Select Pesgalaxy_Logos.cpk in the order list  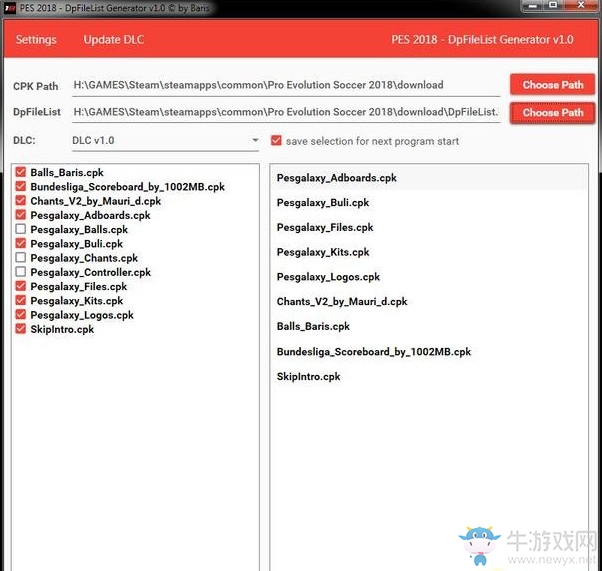429,277
